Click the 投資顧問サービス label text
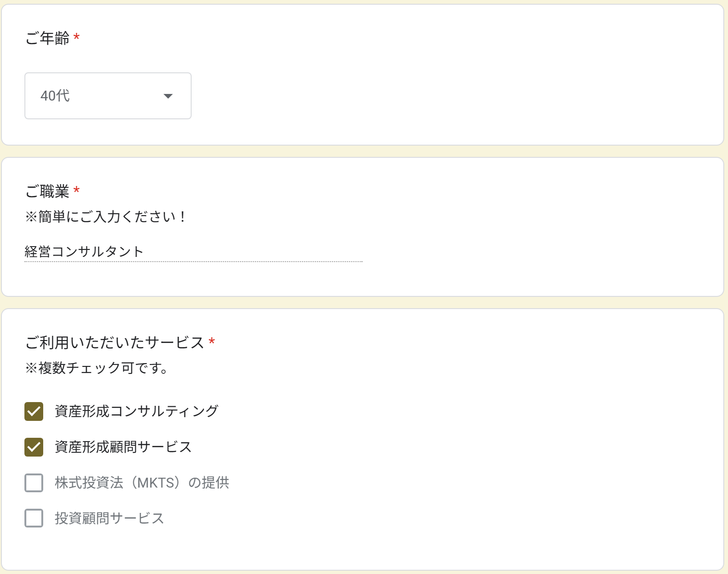This screenshot has width=728, height=574. pyautogui.click(x=109, y=519)
